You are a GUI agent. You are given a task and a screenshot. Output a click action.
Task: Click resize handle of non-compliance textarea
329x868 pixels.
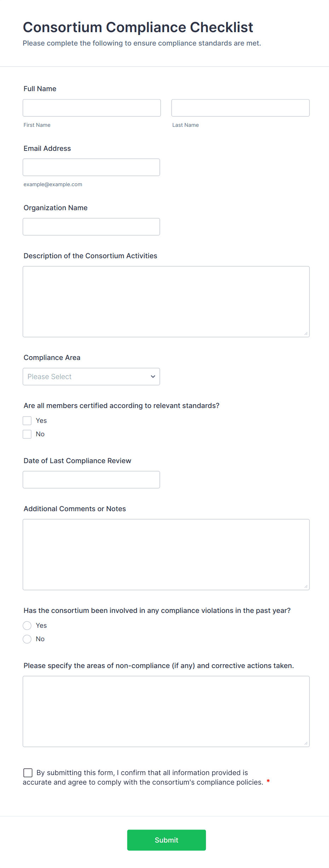[306, 743]
